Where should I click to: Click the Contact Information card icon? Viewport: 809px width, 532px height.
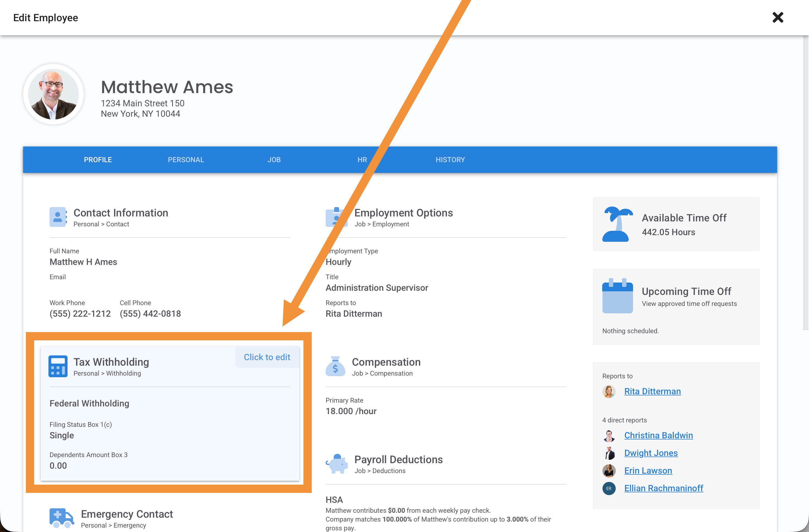point(58,217)
